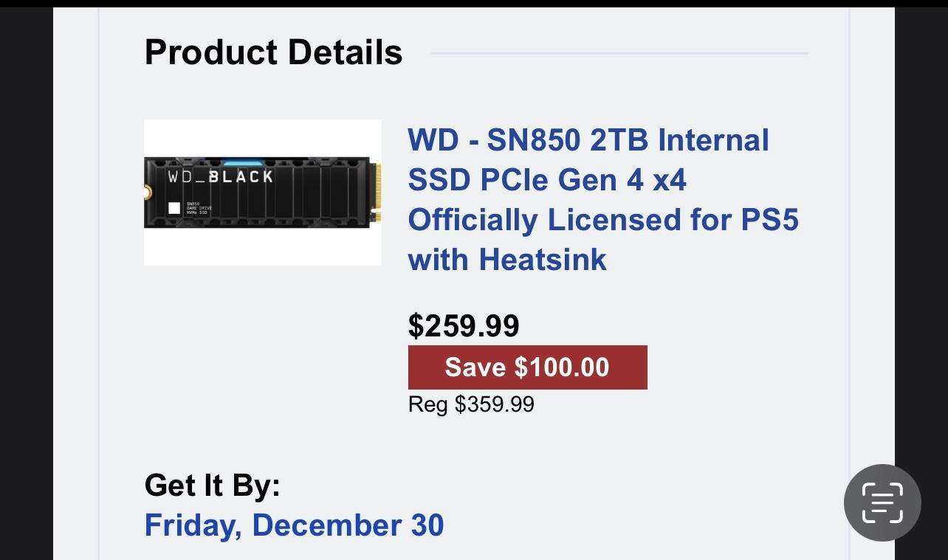The width and height of the screenshot is (948, 560).
Task: Click the "Get It By:" label
Action: [x=213, y=485]
